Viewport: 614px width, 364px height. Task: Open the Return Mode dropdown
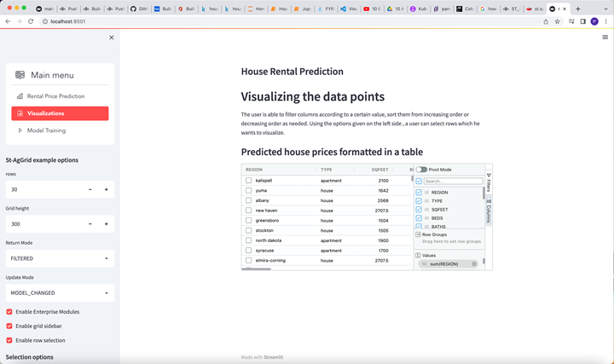point(60,258)
